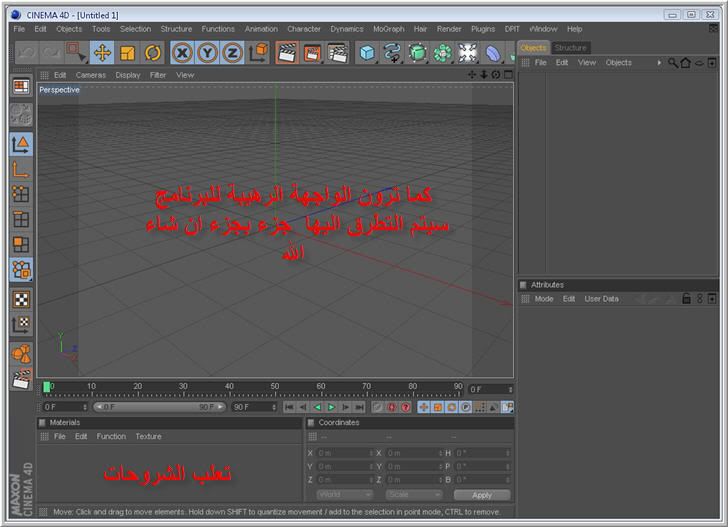Viewport: 728px width, 527px height.
Task: Open the MoGraph menu
Action: click(388, 29)
